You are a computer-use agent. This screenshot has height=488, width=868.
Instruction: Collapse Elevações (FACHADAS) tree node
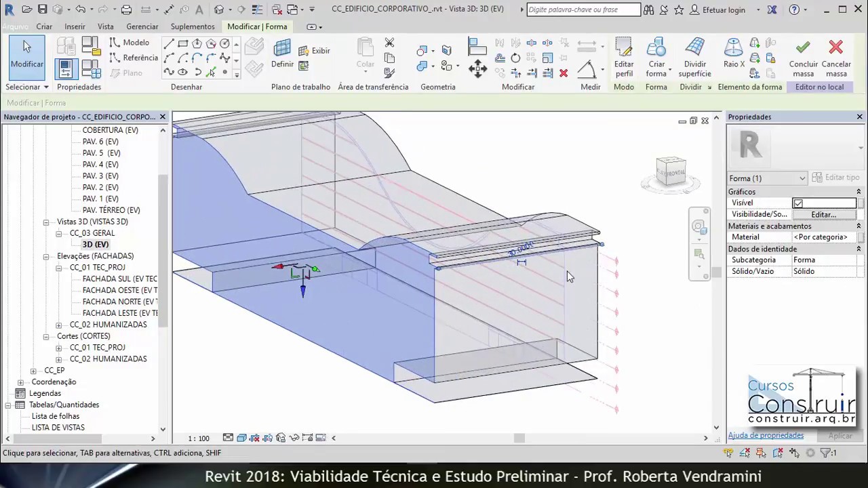tap(46, 256)
